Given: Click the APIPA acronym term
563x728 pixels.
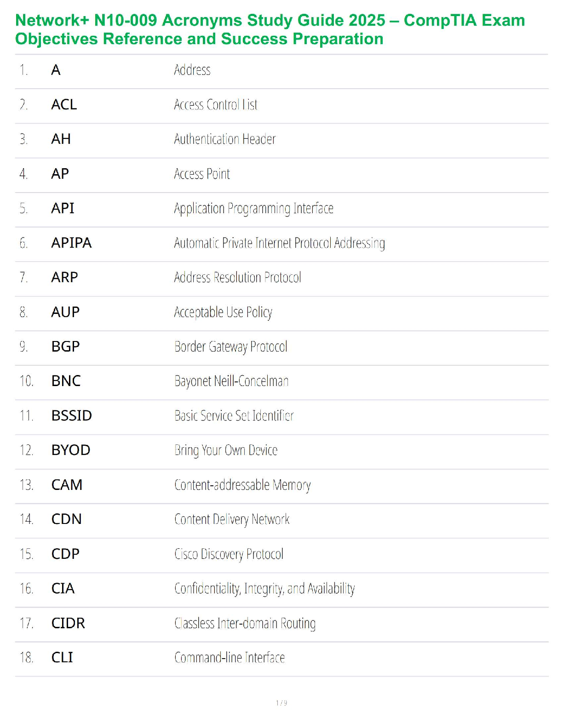Looking at the screenshot, I should point(71,243).
